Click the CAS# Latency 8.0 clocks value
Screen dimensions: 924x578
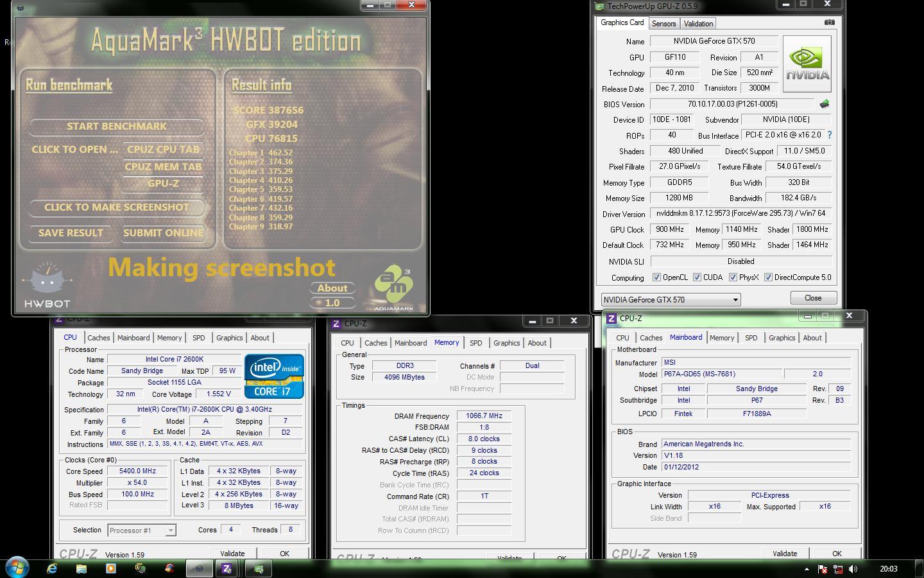coord(484,439)
